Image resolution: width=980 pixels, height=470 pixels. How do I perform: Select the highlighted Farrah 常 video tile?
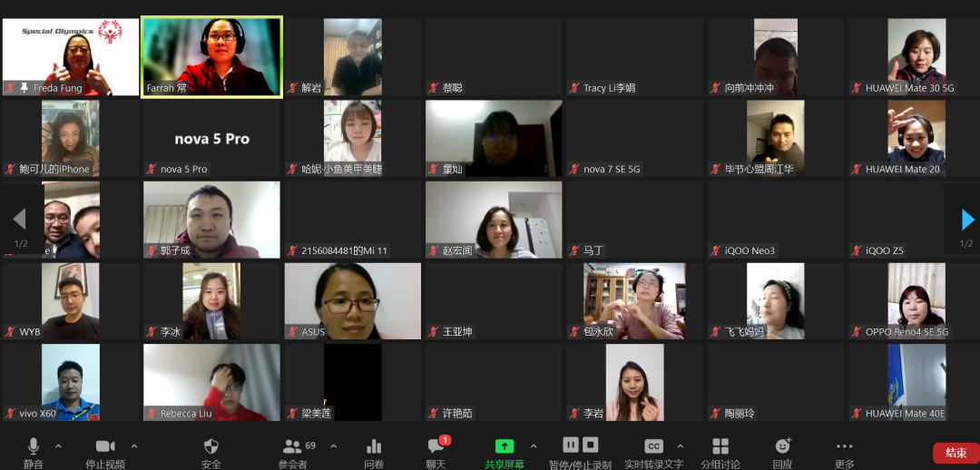click(211, 57)
